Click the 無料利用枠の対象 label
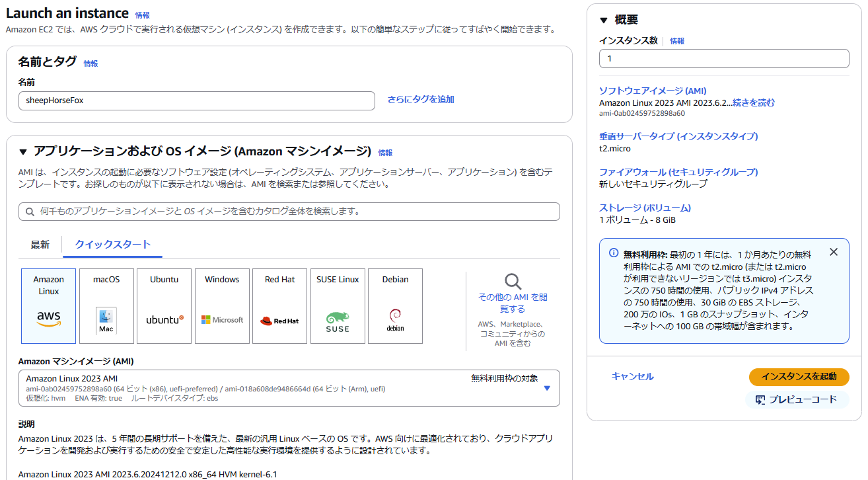 point(504,378)
